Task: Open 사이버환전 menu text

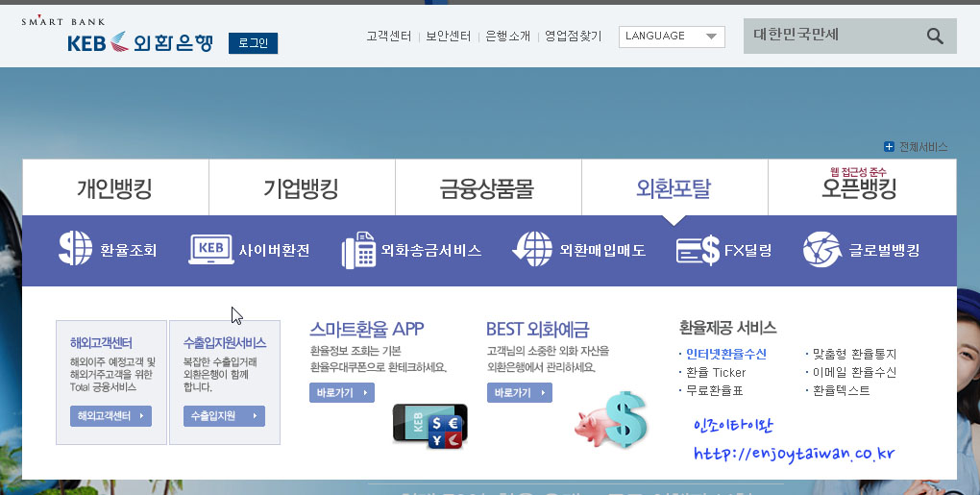Action: point(275,251)
